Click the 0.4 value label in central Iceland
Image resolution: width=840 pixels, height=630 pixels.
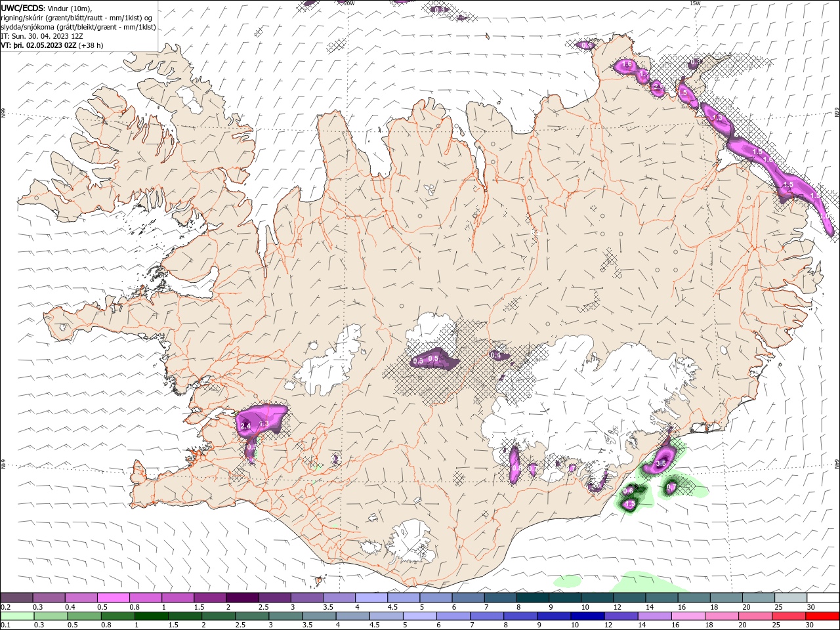pyautogui.click(x=496, y=355)
